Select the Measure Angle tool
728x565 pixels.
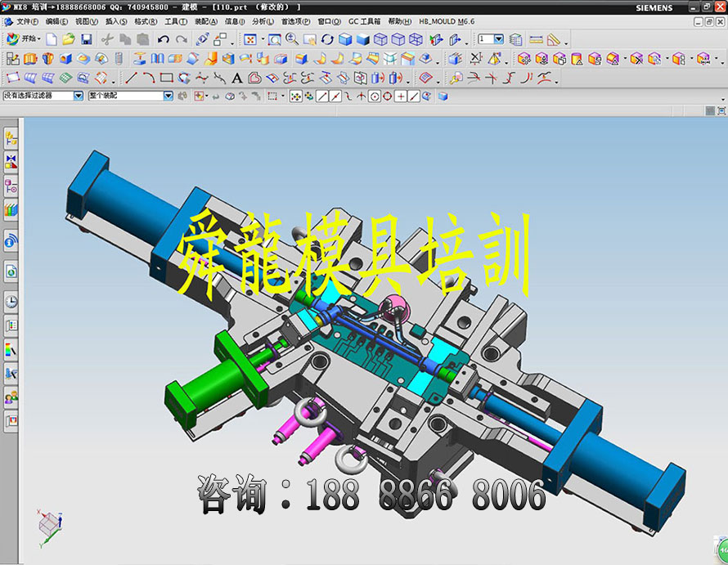[554, 39]
